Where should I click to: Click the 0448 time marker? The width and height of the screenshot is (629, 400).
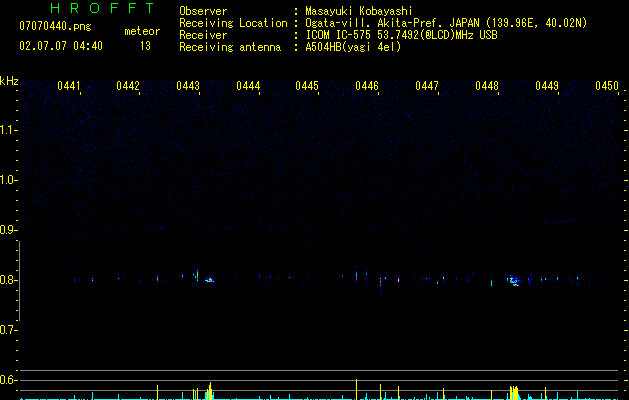click(487, 86)
